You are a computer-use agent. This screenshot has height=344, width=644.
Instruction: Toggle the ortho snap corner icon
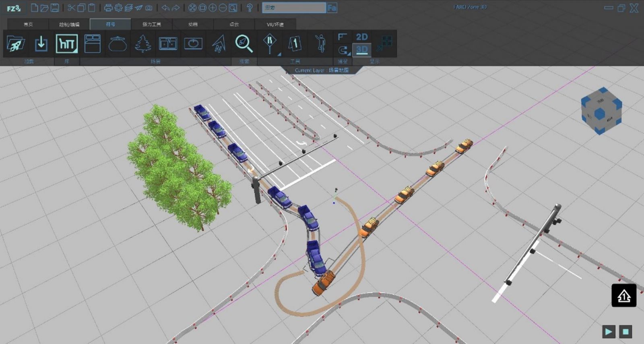click(343, 37)
